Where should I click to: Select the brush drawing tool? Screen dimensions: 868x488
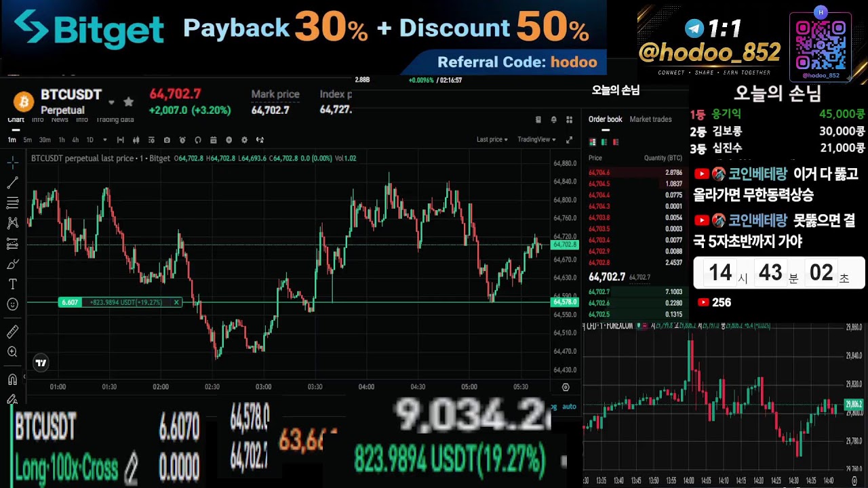click(x=12, y=264)
